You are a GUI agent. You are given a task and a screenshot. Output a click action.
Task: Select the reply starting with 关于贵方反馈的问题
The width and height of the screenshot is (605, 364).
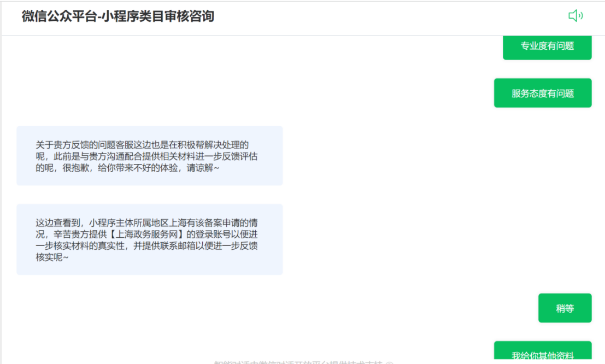(x=150, y=156)
